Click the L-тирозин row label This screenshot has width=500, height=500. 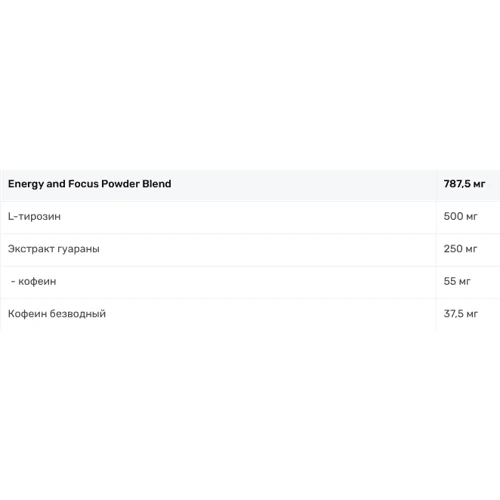coord(34,216)
